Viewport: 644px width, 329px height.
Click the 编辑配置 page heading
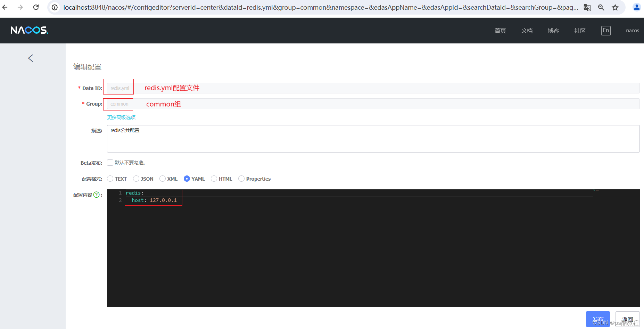point(87,67)
